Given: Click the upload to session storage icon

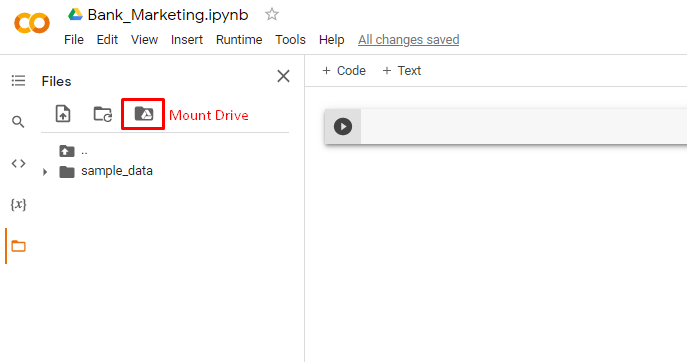Looking at the screenshot, I should (63, 114).
